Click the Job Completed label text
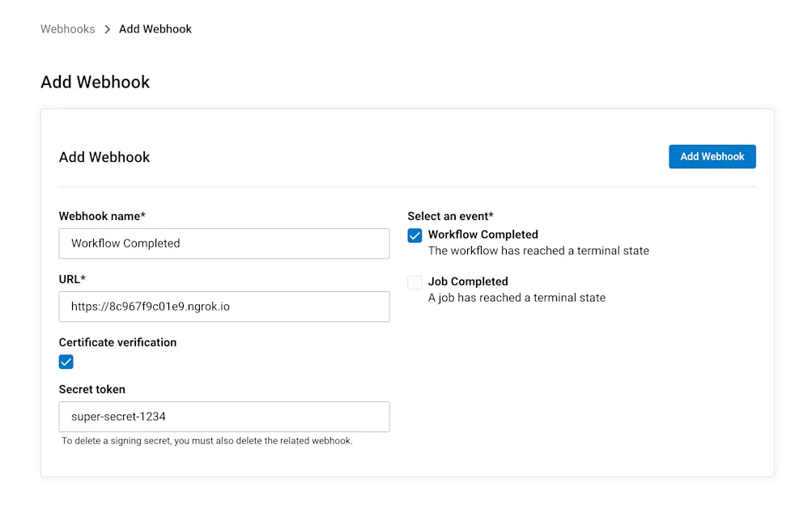The image size is (812, 521). (x=467, y=282)
